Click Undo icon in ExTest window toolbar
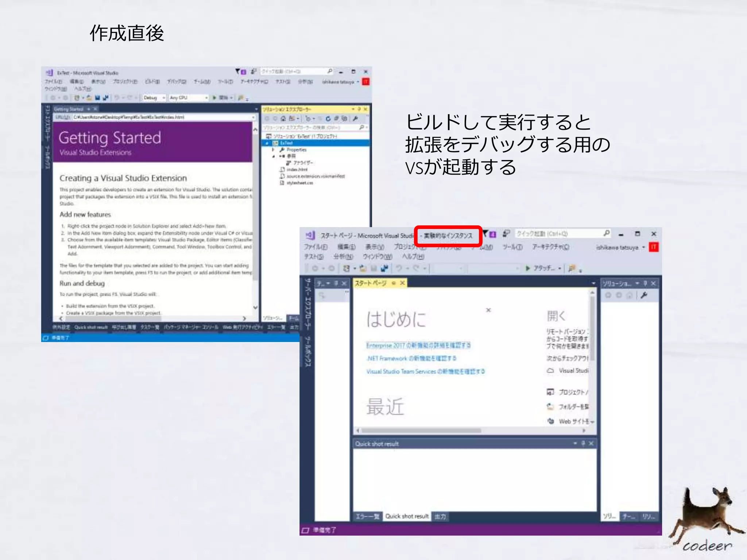This screenshot has width=747, height=560. [117, 98]
